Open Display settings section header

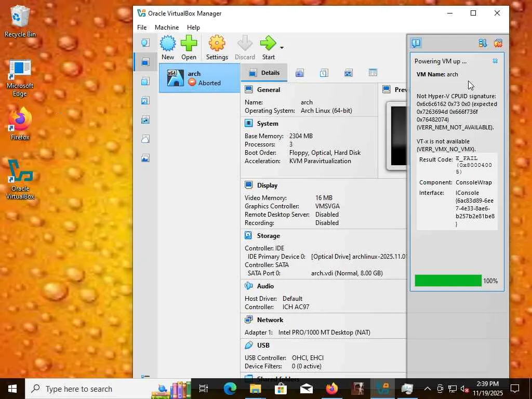[267, 185]
